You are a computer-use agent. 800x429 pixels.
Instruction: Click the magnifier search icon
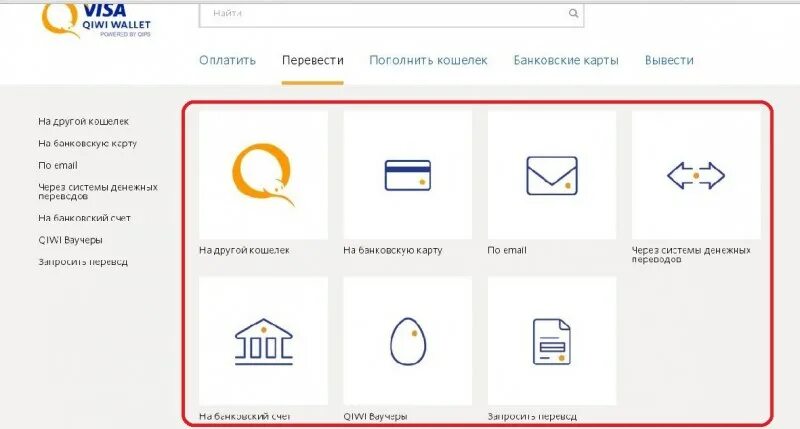[x=573, y=13]
